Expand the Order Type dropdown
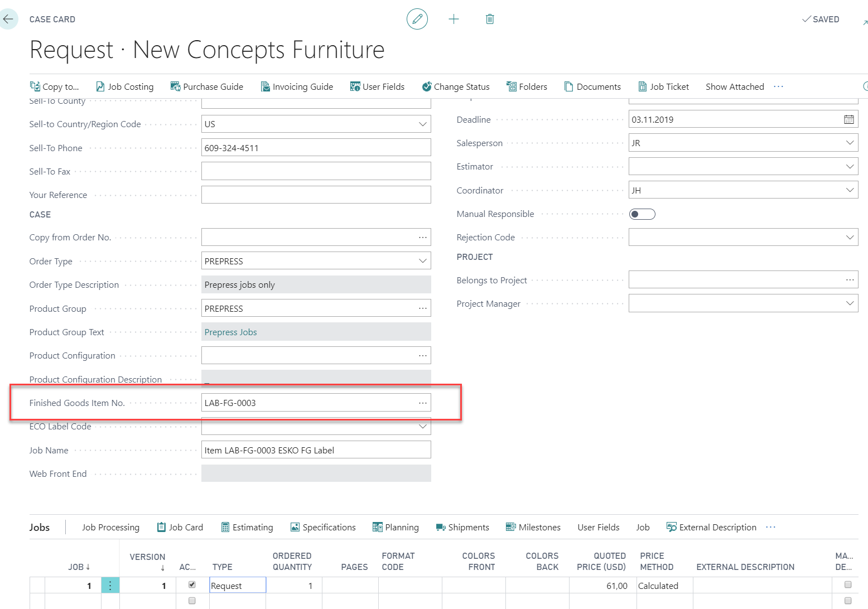The height and width of the screenshot is (609, 868). pyautogui.click(x=422, y=261)
